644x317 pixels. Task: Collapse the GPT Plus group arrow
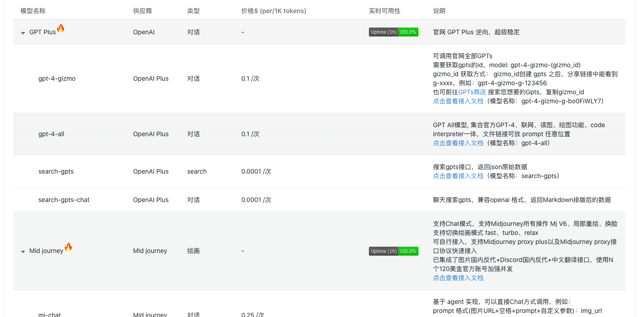coord(23,33)
